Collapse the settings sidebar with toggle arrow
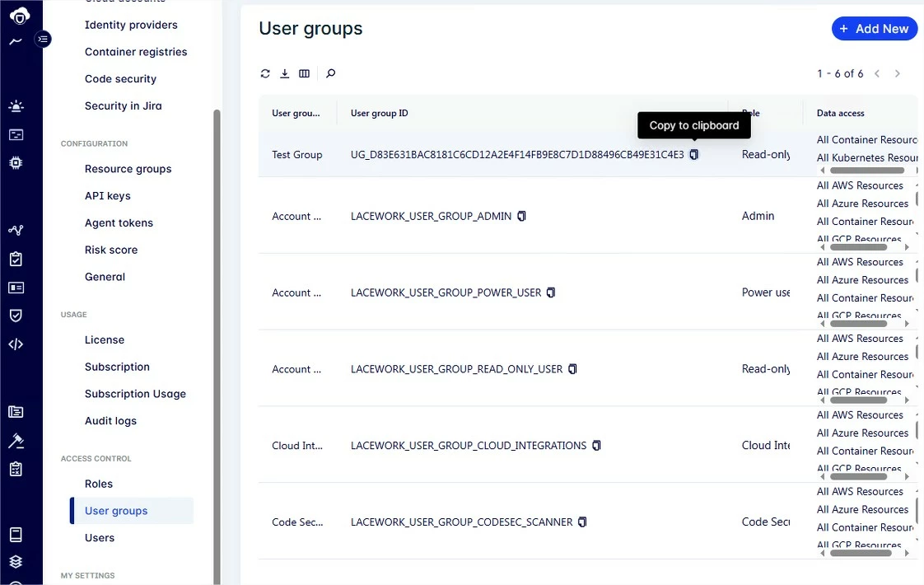924x585 pixels. click(x=43, y=40)
